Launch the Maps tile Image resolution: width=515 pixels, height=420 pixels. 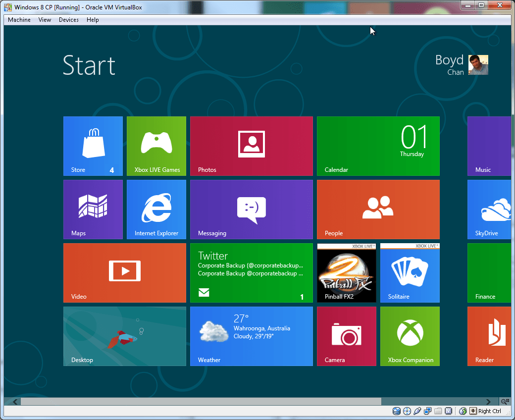93,210
